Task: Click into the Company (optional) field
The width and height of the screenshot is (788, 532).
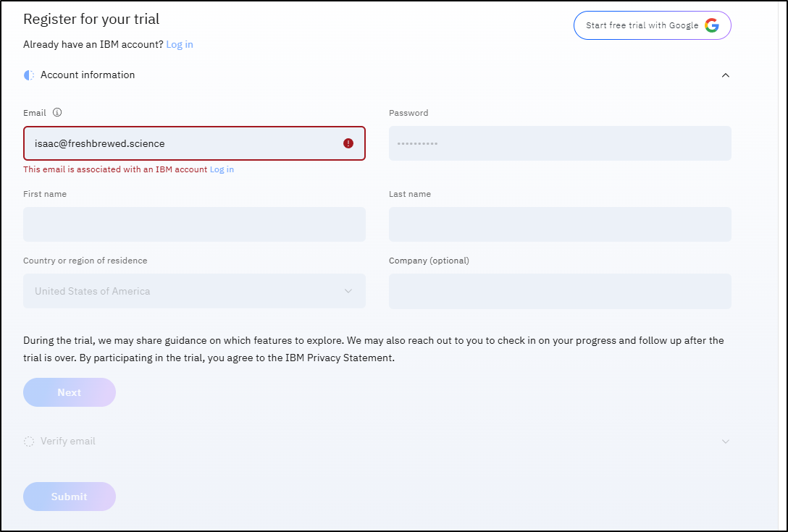Action: point(560,291)
